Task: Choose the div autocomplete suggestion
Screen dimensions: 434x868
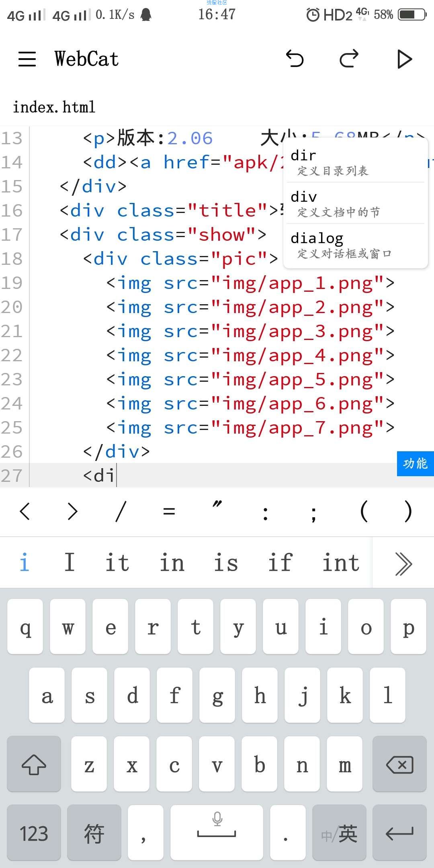Action: [x=356, y=204]
